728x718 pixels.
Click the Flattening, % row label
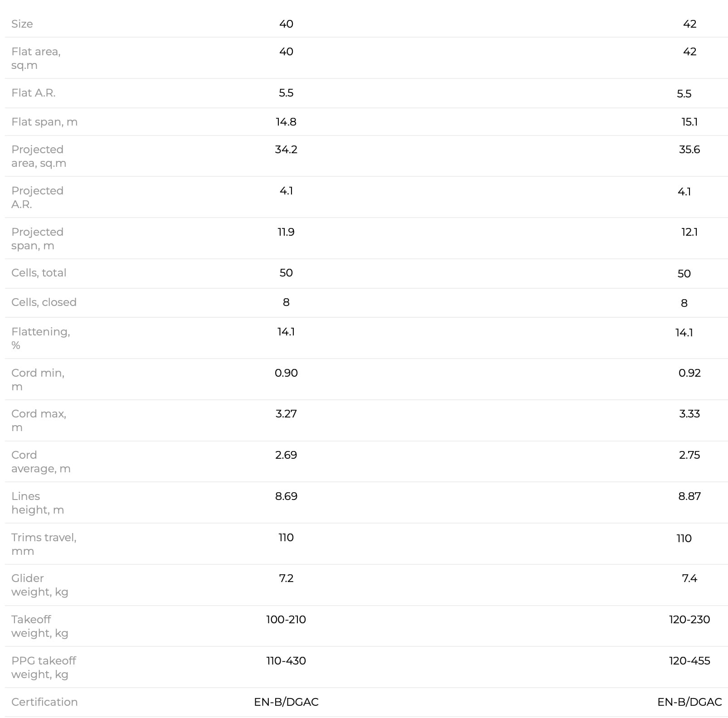click(x=41, y=339)
